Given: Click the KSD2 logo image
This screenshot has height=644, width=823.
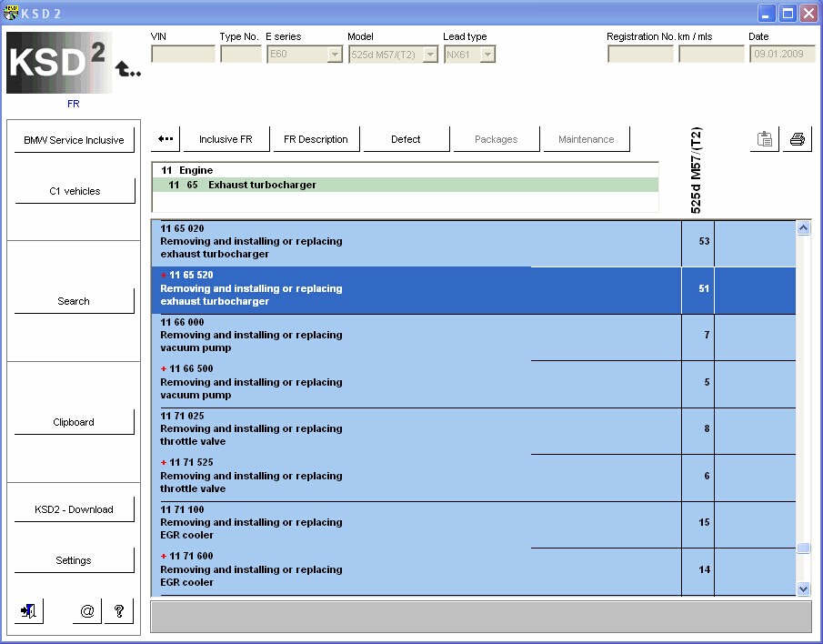Looking at the screenshot, I should tap(59, 63).
